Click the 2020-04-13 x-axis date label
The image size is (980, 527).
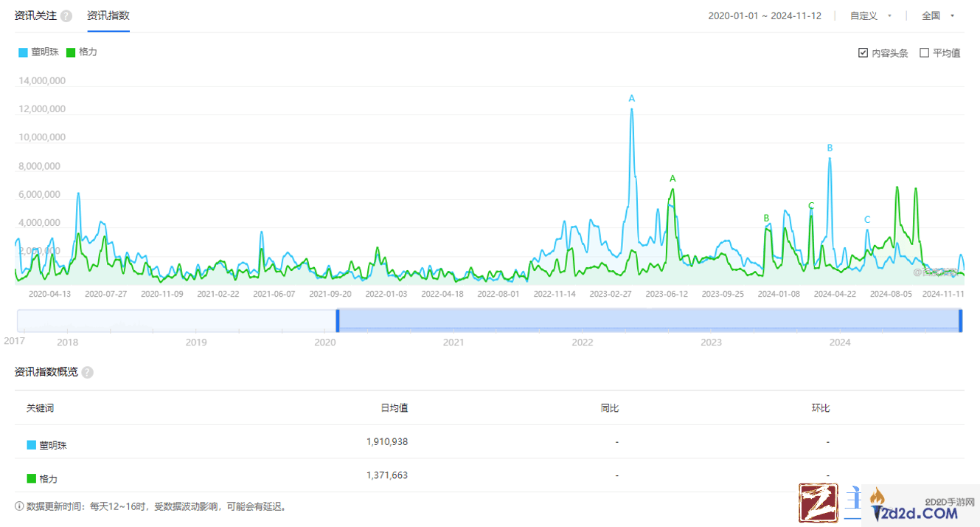click(49, 294)
